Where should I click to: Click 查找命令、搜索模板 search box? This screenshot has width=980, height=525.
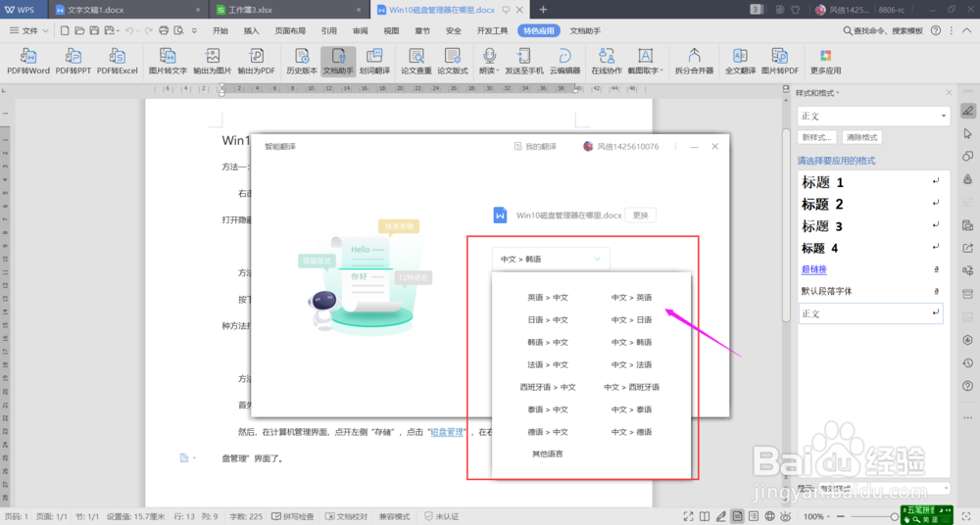tap(883, 30)
